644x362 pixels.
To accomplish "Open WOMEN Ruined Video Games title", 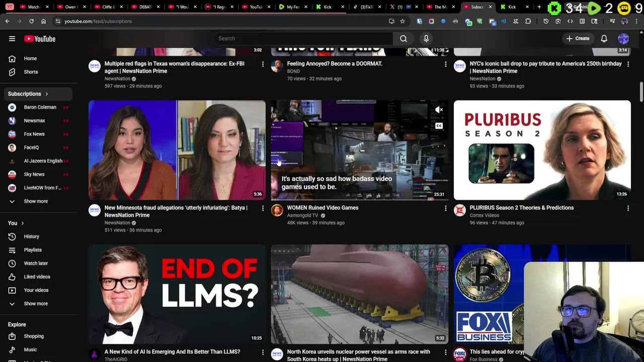I will 323,208.
